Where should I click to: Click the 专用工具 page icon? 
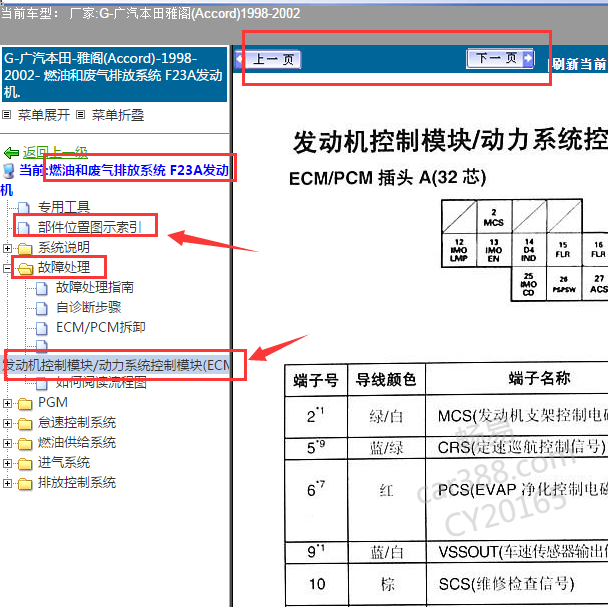click(24, 208)
